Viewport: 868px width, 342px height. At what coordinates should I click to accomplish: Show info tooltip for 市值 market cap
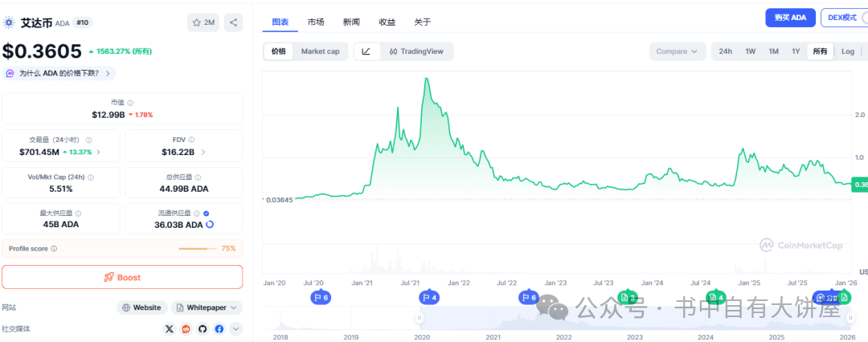point(131,103)
